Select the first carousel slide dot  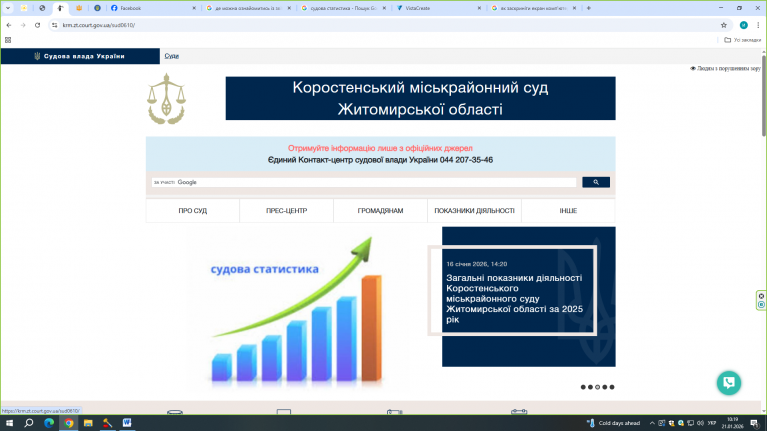pos(583,386)
